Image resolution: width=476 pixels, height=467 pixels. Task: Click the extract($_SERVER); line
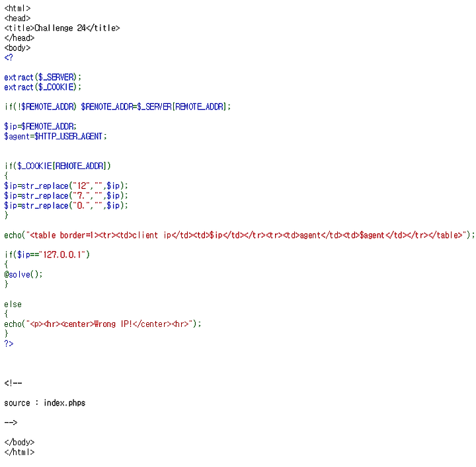[43, 77]
